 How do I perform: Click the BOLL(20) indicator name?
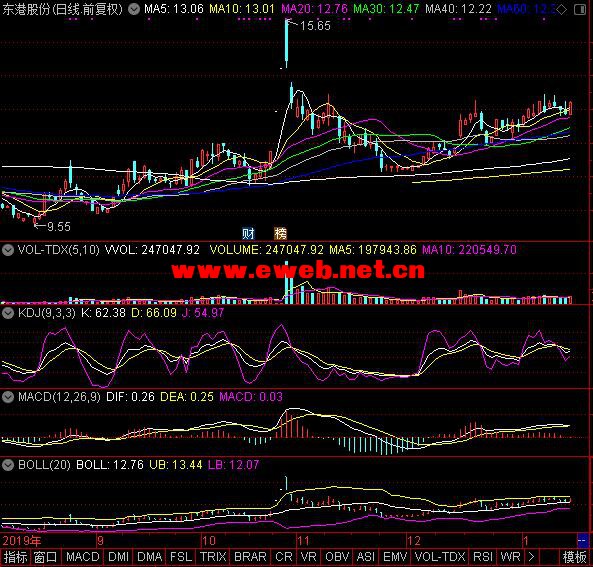pyautogui.click(x=44, y=464)
